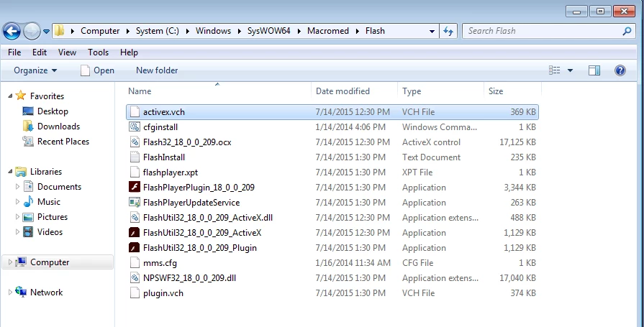Click the activex.vch file icon

pyautogui.click(x=135, y=111)
